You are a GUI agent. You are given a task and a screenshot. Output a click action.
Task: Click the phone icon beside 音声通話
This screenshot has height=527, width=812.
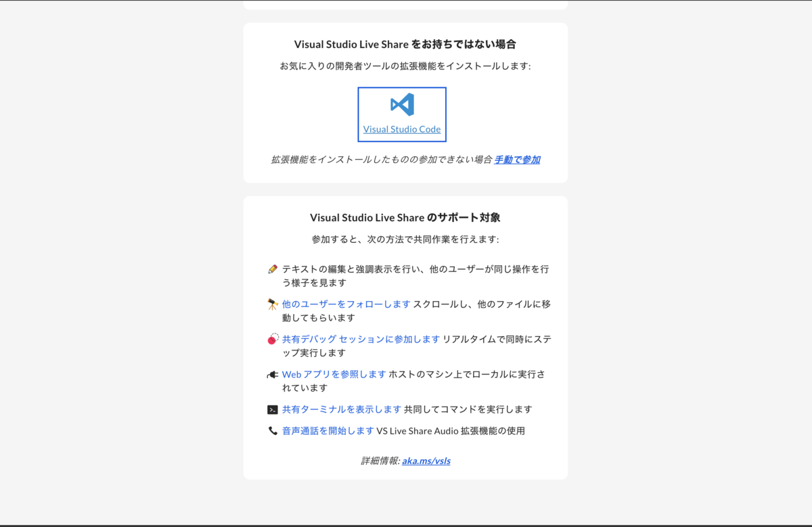tap(273, 431)
